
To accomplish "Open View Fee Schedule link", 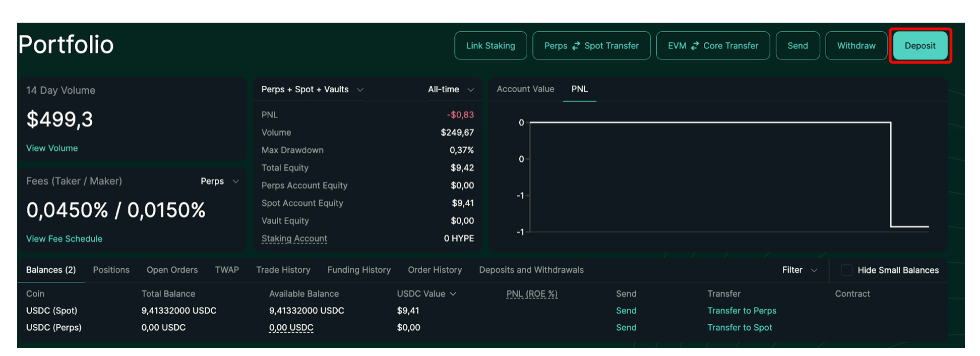I will (64, 239).
